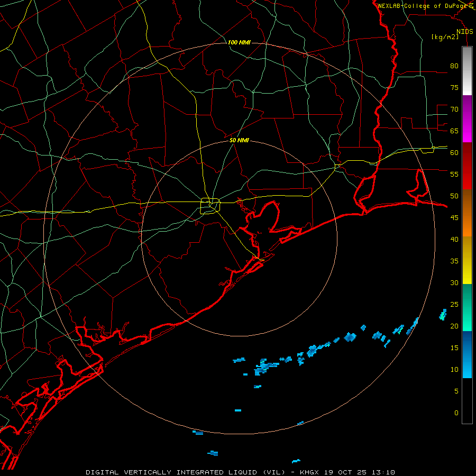This screenshot has width=476, height=476.
Task: Click the [kg/m2] units label
Action: coord(445,37)
